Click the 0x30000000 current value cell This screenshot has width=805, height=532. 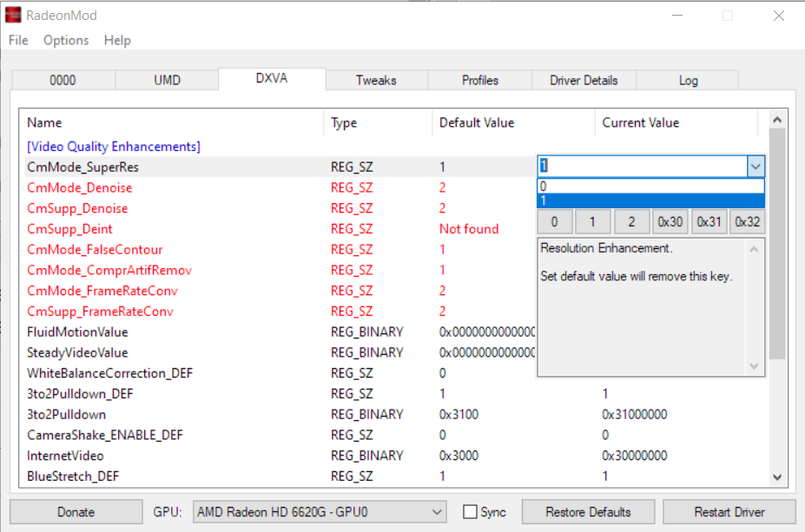[635, 456]
